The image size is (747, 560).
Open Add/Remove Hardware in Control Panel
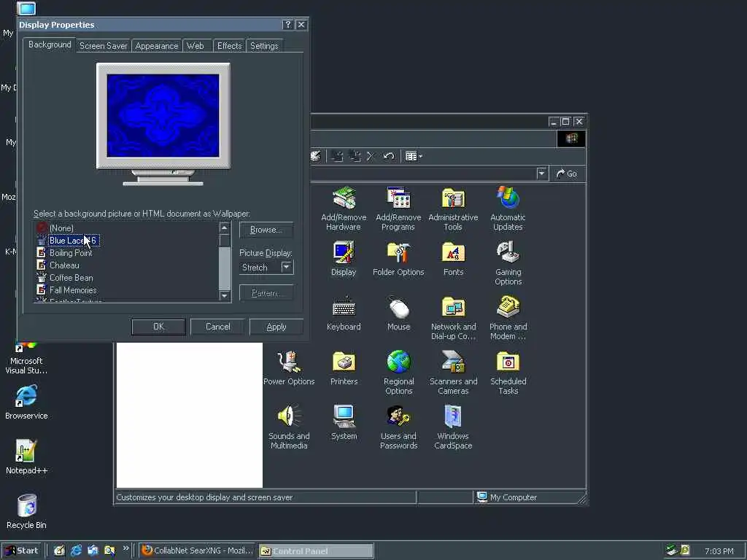click(344, 209)
